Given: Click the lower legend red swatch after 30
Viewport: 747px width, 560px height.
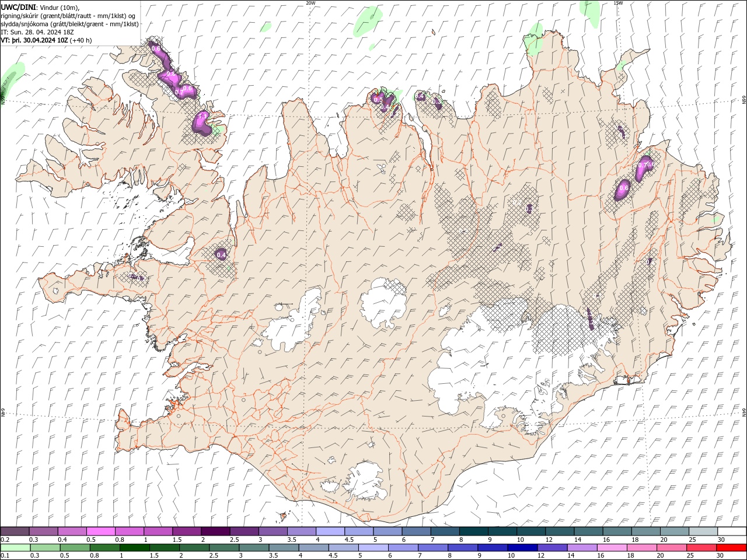Looking at the screenshot, I should (732, 548).
